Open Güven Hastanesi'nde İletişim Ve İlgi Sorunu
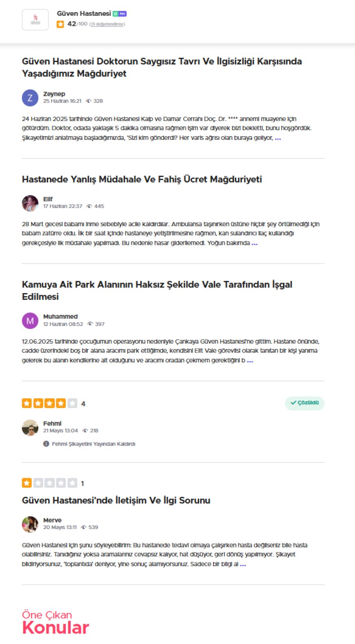Viewport: 355px width, 644px height. pyautogui.click(x=116, y=501)
